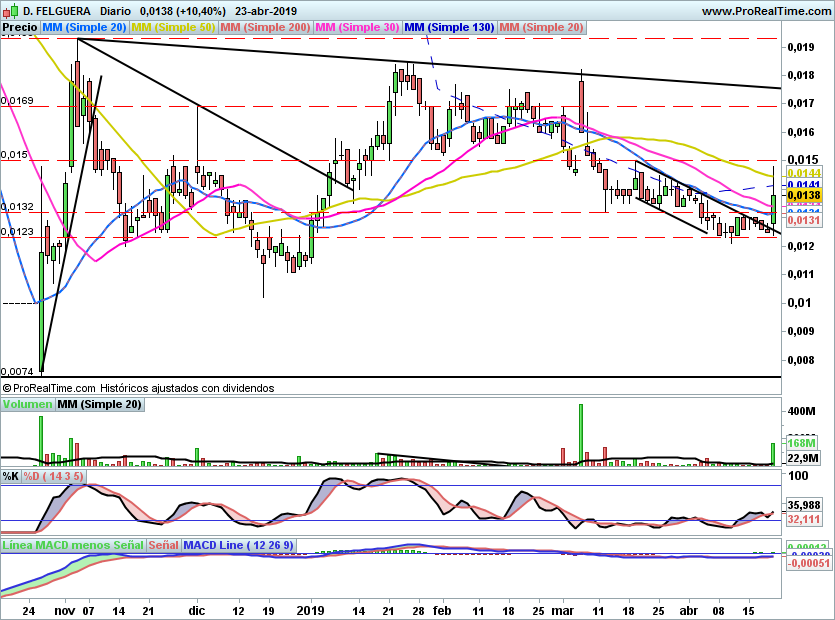
Task: Click the Señal label in the MACD panel
Action: point(166,546)
